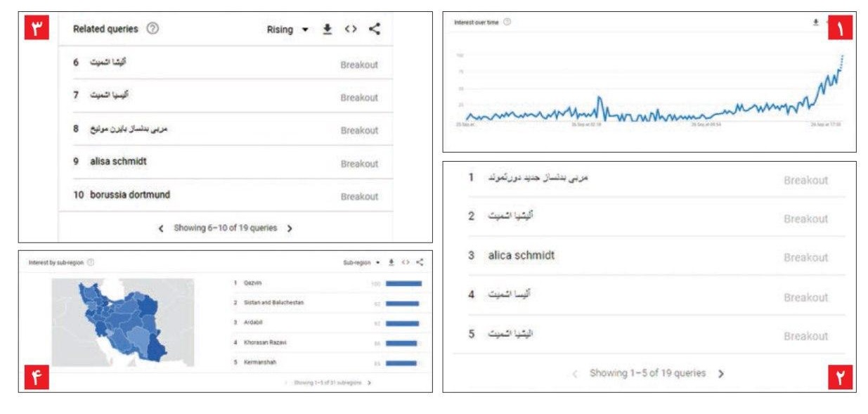
Task: Download the Related queries data
Action: click(x=327, y=29)
